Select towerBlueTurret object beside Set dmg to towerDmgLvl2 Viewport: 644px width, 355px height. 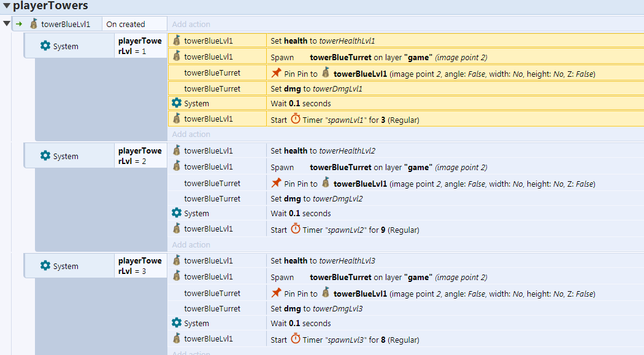212,198
